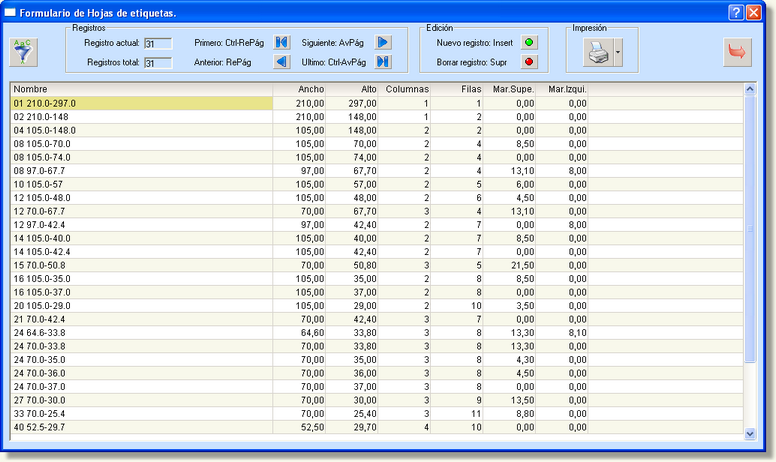Viewport: 776px width, 462px height.
Task: Close the Formulario window
Action: (x=753, y=12)
